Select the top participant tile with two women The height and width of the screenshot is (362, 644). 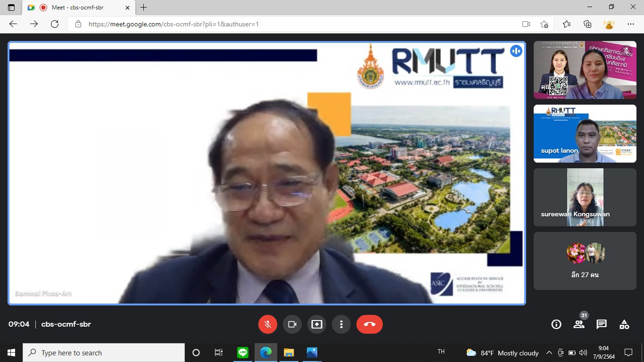tap(585, 70)
